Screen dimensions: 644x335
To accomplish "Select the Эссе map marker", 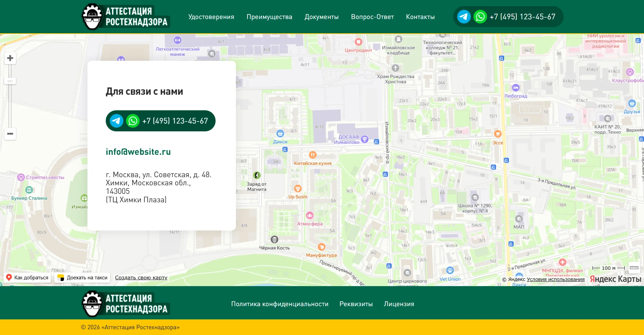I will point(498,134).
